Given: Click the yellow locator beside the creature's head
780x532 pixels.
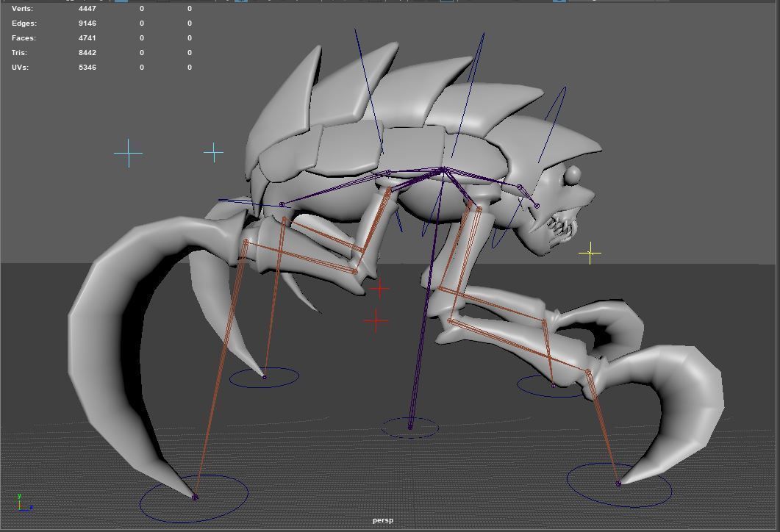Looking at the screenshot, I should point(589,254).
